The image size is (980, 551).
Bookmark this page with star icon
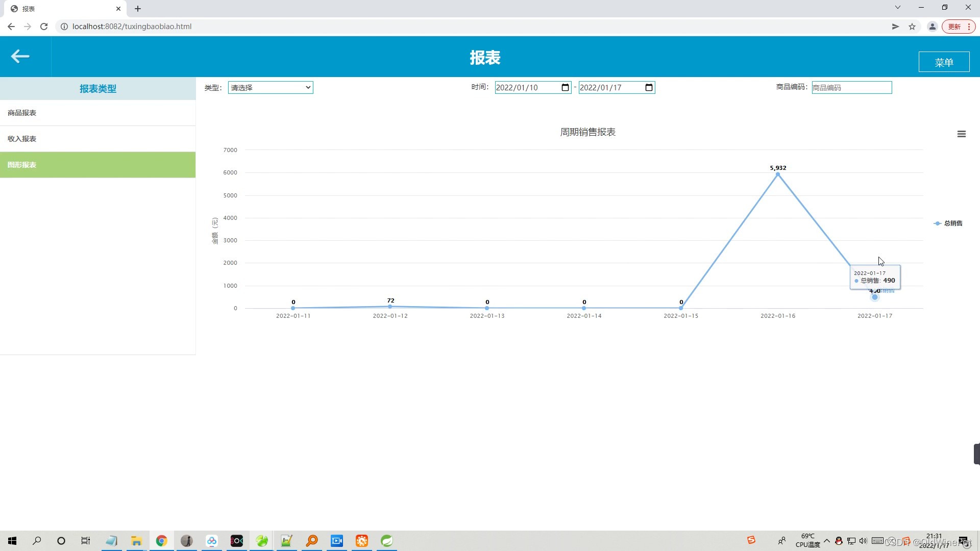[912, 27]
